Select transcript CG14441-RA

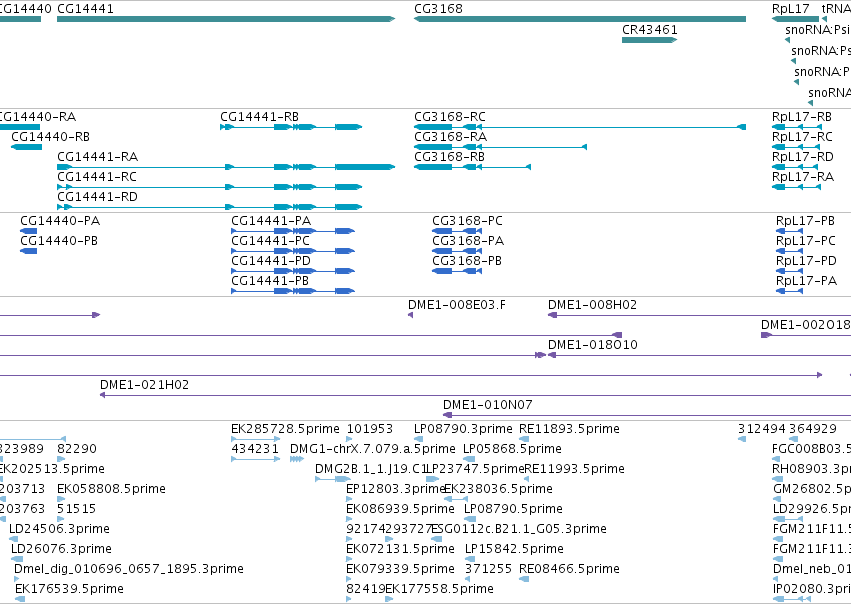click(x=226, y=167)
